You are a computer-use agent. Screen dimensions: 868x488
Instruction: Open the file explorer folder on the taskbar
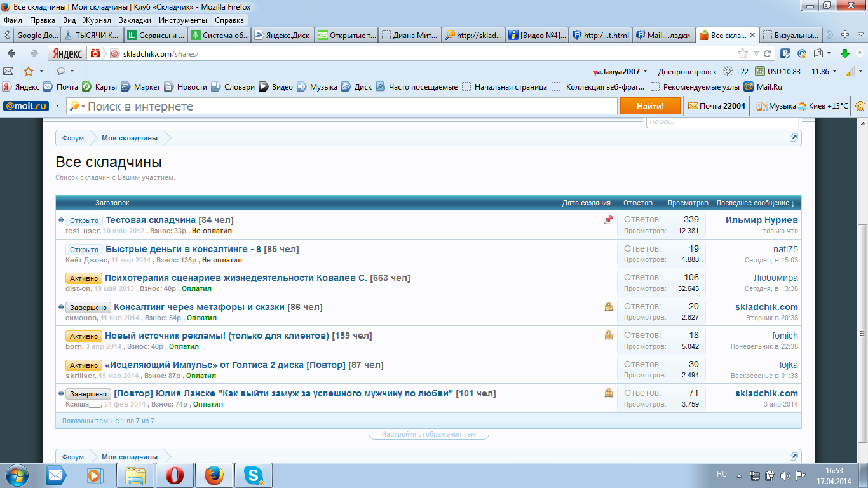point(136,475)
